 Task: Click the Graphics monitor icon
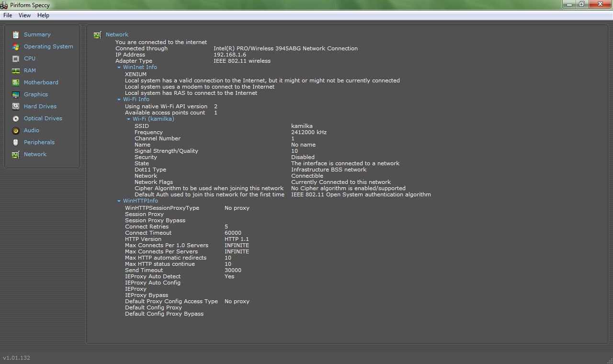click(16, 94)
